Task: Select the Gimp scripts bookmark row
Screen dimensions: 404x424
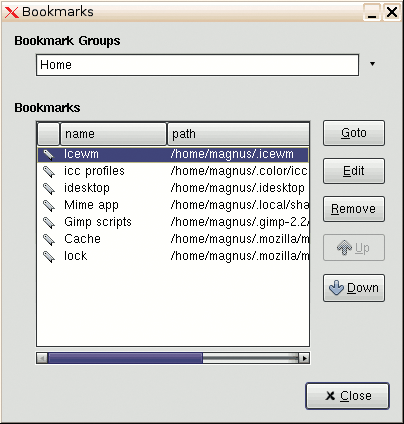Action: point(173,222)
